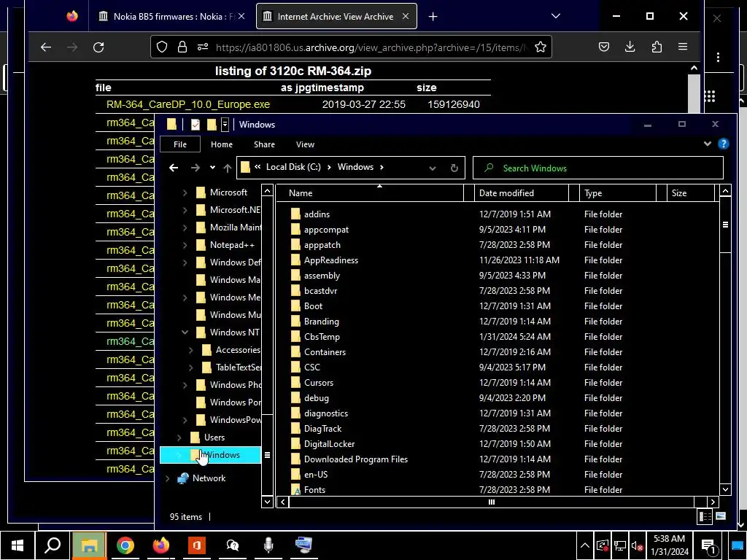The height and width of the screenshot is (560, 747).
Task: Select the CbsTemp folder
Action: click(322, 337)
